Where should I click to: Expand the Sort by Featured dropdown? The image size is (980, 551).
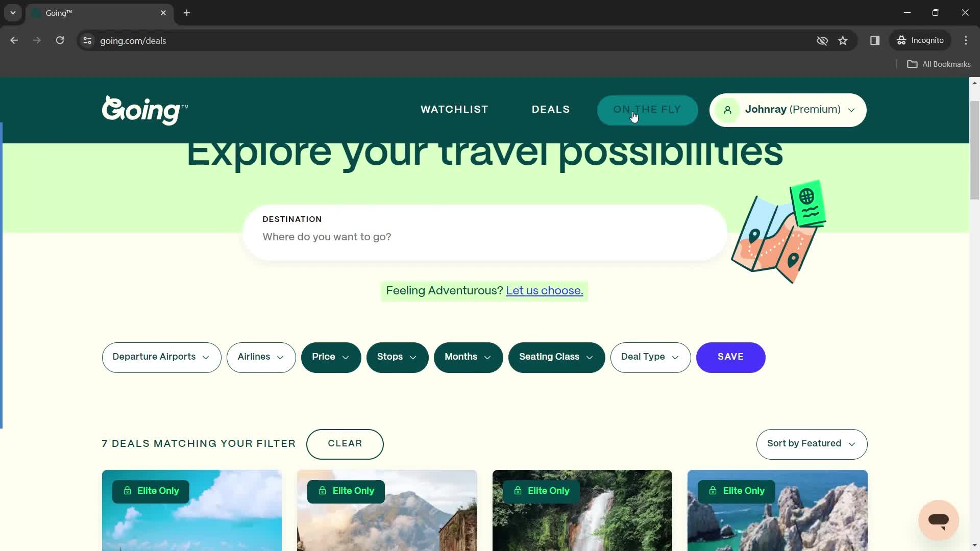click(x=811, y=443)
